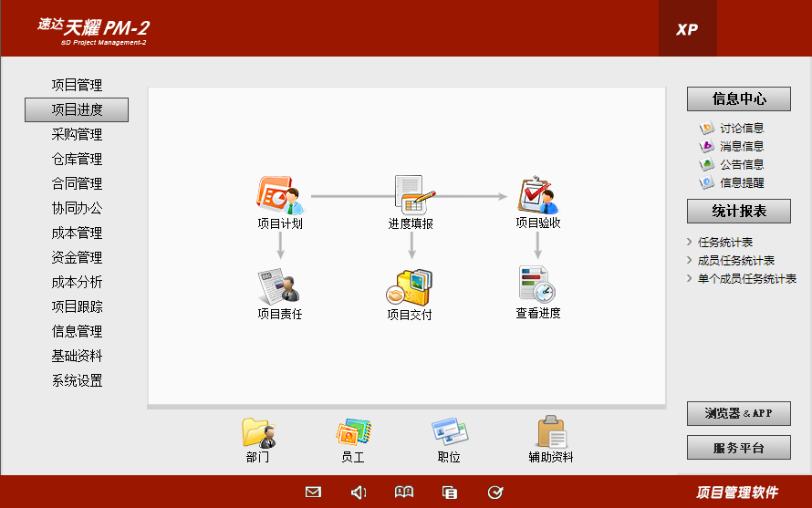Expand the 任务统计表 report entry
Viewport: 812px width, 508px height.
click(724, 243)
